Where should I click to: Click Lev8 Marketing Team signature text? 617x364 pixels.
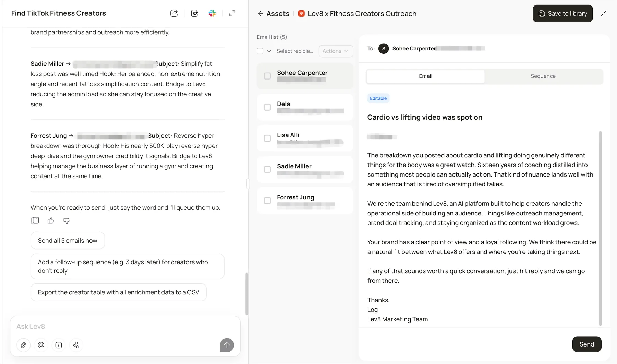point(398,319)
